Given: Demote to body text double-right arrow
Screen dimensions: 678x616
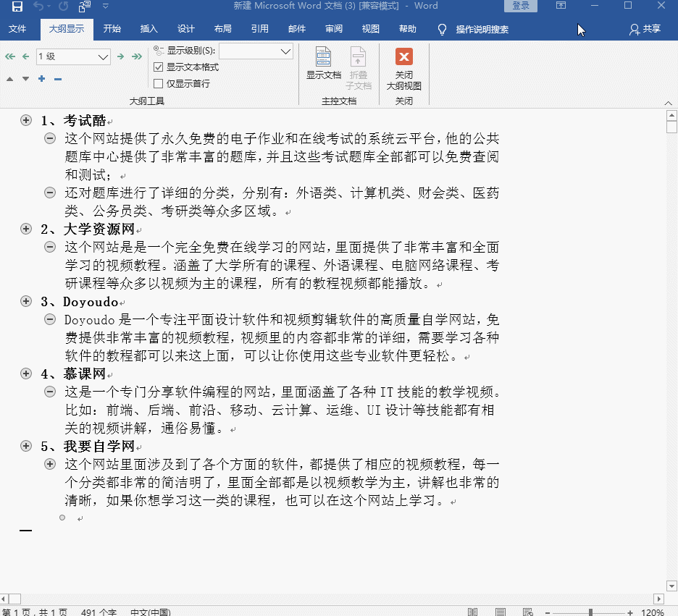Looking at the screenshot, I should coord(137,56).
